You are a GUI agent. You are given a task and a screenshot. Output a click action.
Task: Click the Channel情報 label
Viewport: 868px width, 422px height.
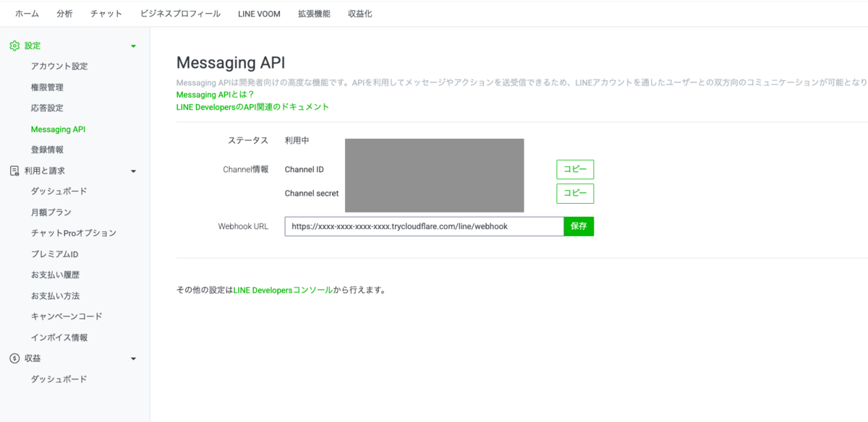click(x=246, y=169)
